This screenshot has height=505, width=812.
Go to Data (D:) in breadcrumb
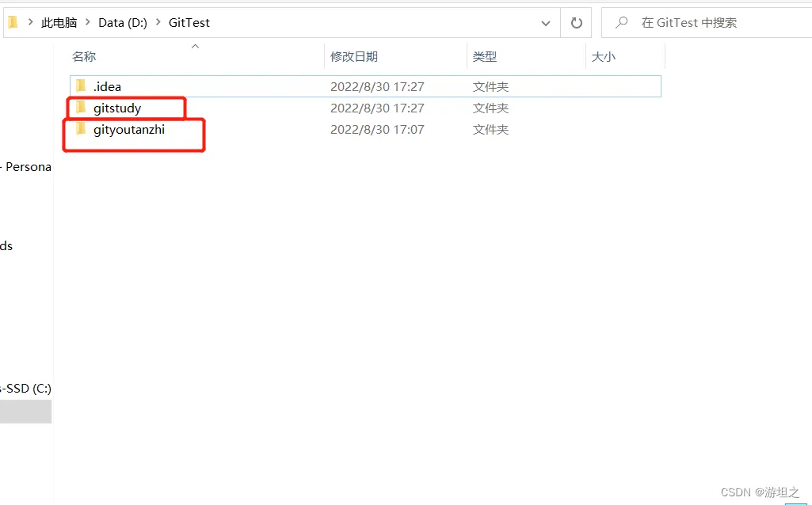click(123, 22)
